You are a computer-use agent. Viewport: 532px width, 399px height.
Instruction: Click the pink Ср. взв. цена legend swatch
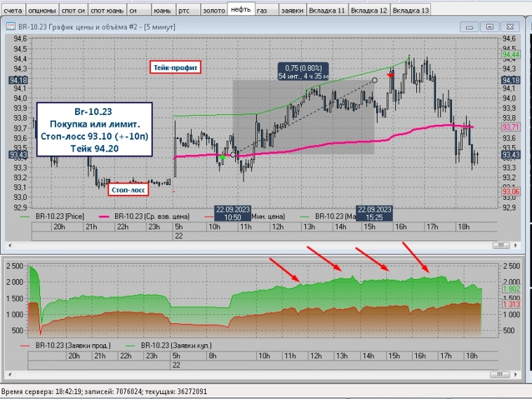(x=100, y=217)
